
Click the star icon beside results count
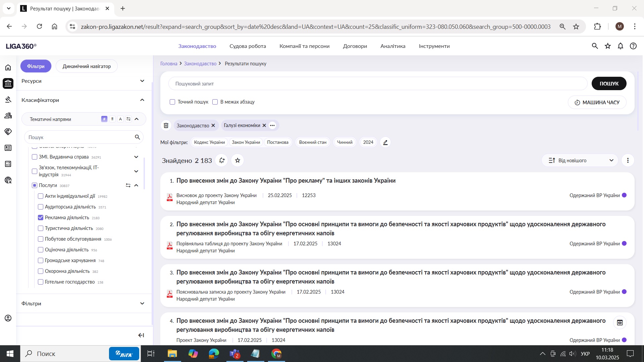[x=237, y=161]
